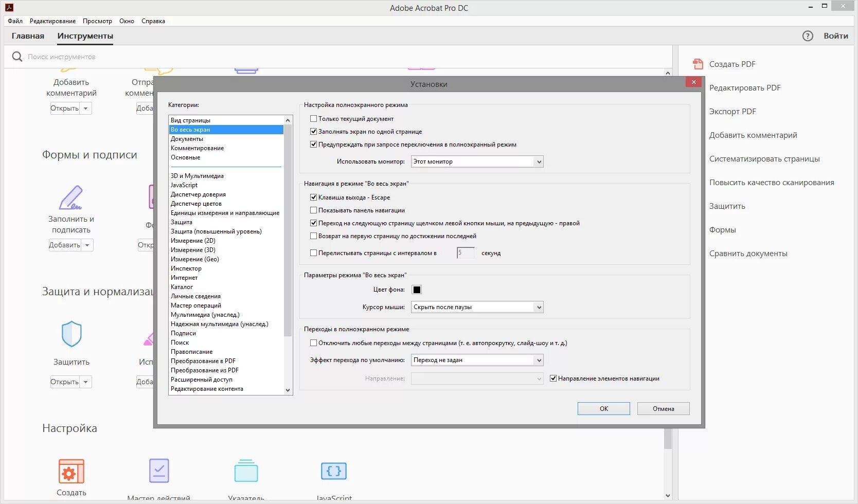858x504 pixels.
Task: Expand dropdown arrow next to Fill & Sign's Добавить
Action: pyautogui.click(x=87, y=245)
